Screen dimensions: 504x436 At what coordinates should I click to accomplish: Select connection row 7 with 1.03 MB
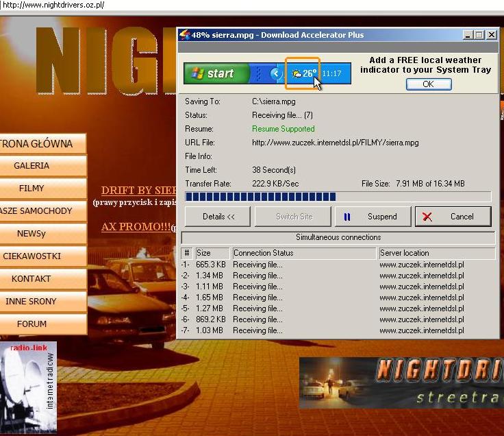point(338,330)
